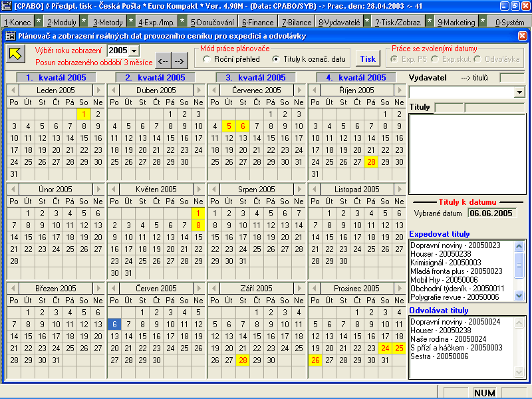Click the planner window title icon
The height and width of the screenshot is (399, 532).
pos(11,36)
